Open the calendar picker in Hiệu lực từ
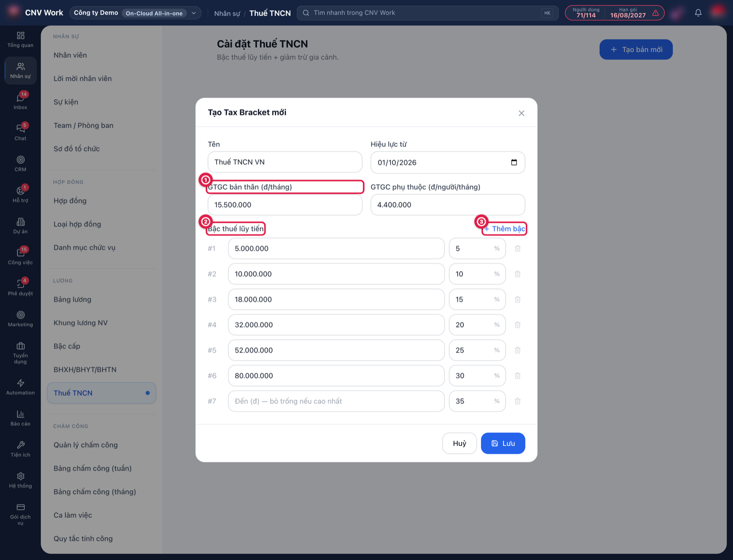Screen dimensions: 733x560 tap(514, 162)
